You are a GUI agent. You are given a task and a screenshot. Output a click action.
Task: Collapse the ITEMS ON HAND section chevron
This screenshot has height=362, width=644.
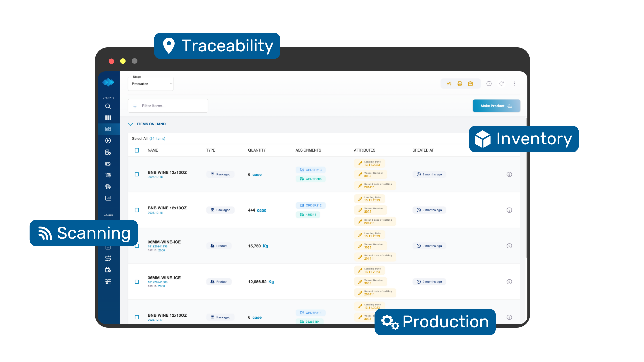(131, 124)
